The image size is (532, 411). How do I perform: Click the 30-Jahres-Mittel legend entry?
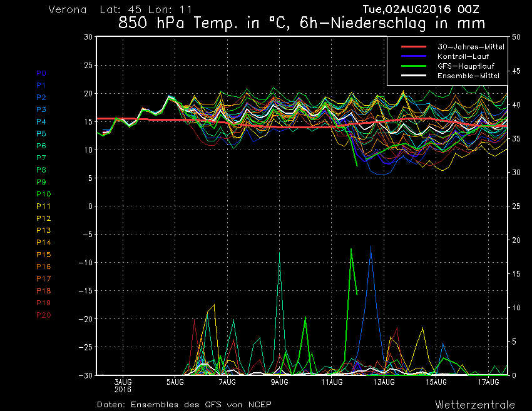coord(471,47)
